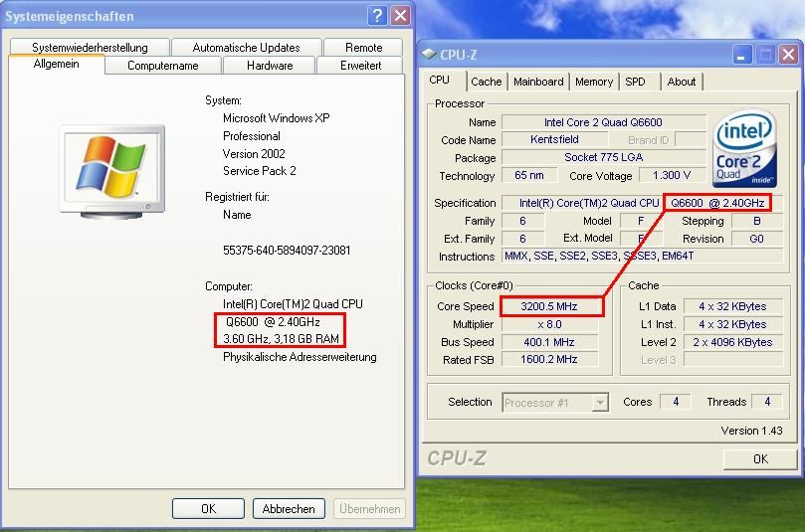Open the Remote tab
805x532 pixels.
(363, 47)
